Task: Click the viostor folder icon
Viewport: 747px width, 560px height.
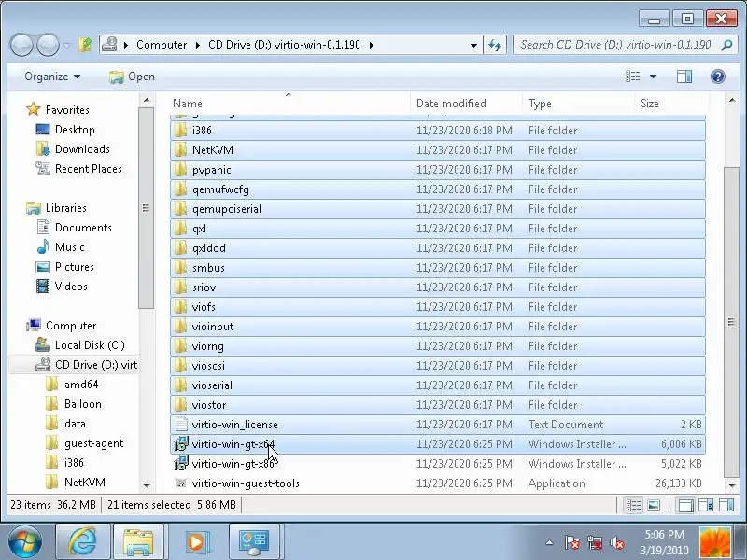Action: (x=180, y=405)
